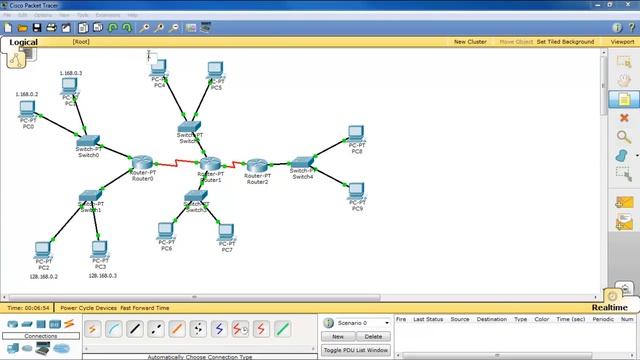The image size is (640, 360).
Task: Pick the automatic connection type lightning
Action: coord(93,329)
